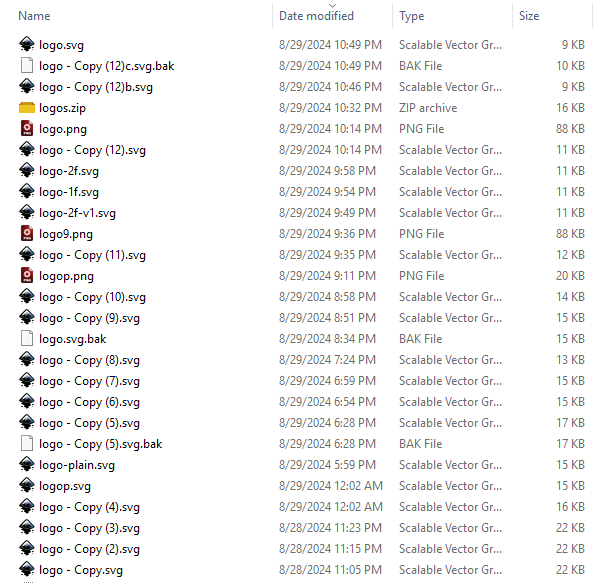
Task: Select the file name logop.png
Action: [66, 276]
